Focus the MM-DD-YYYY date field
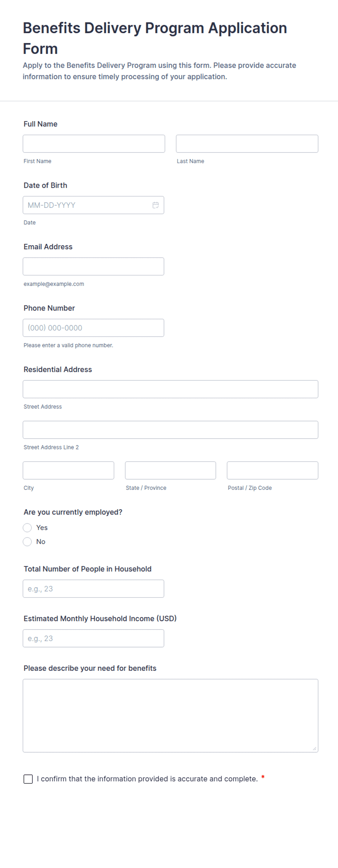Image resolution: width=338 pixels, height=868 pixels. coord(93,205)
